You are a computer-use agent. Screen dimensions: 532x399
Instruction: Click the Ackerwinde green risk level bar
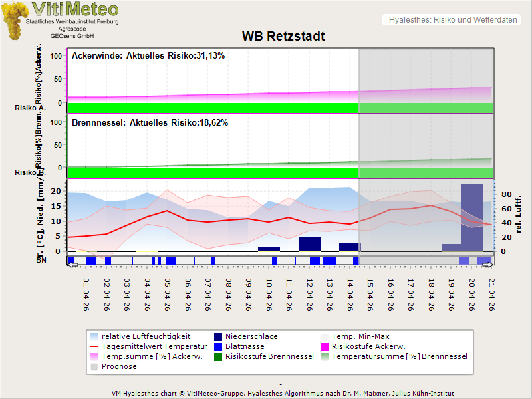tap(213, 108)
